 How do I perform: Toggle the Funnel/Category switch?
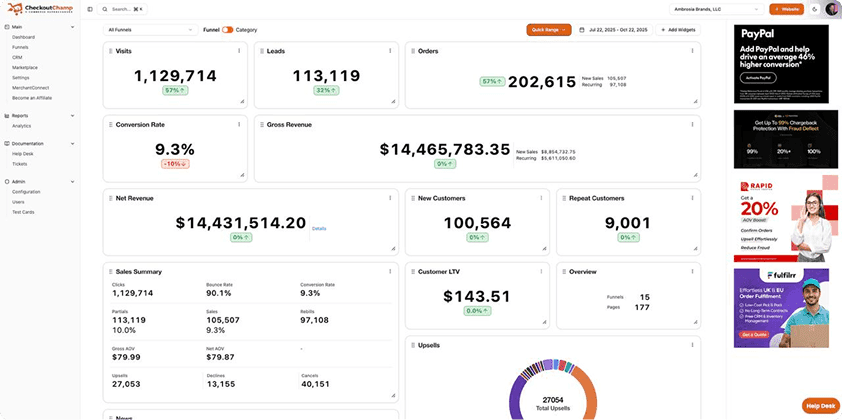click(228, 30)
